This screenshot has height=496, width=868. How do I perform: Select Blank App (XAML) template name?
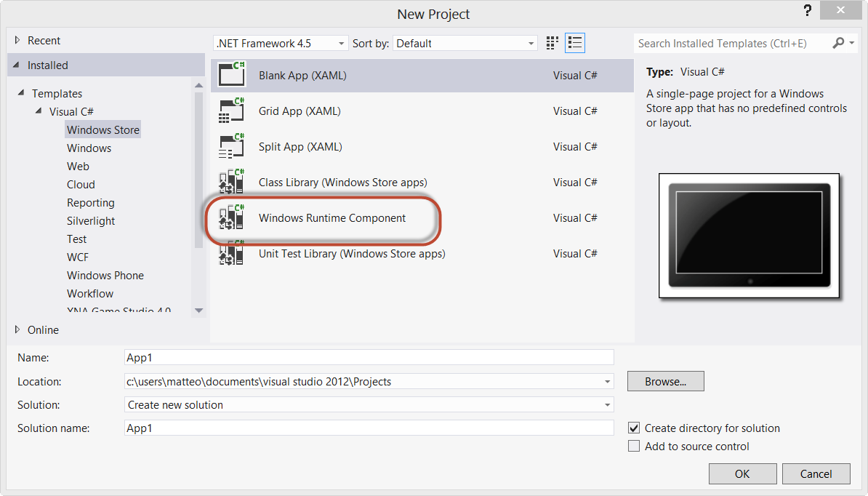pyautogui.click(x=302, y=76)
